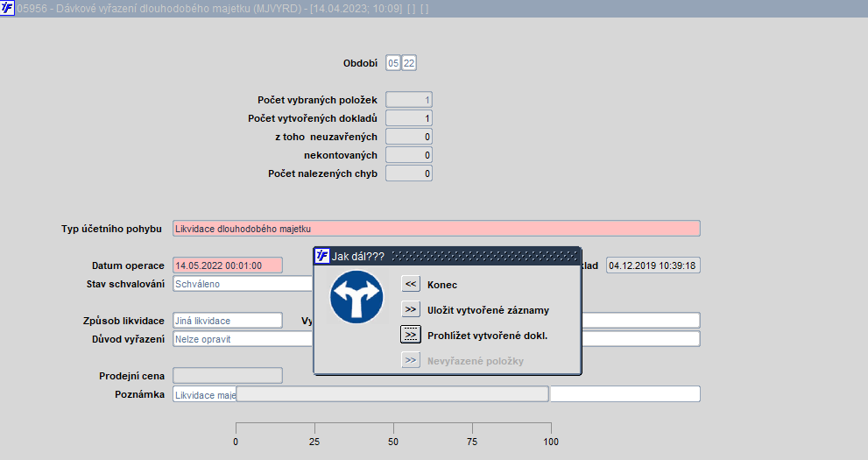The height and width of the screenshot is (460, 868).
Task: Click the Stav schvalování field showing Schváleno
Action: (x=243, y=284)
